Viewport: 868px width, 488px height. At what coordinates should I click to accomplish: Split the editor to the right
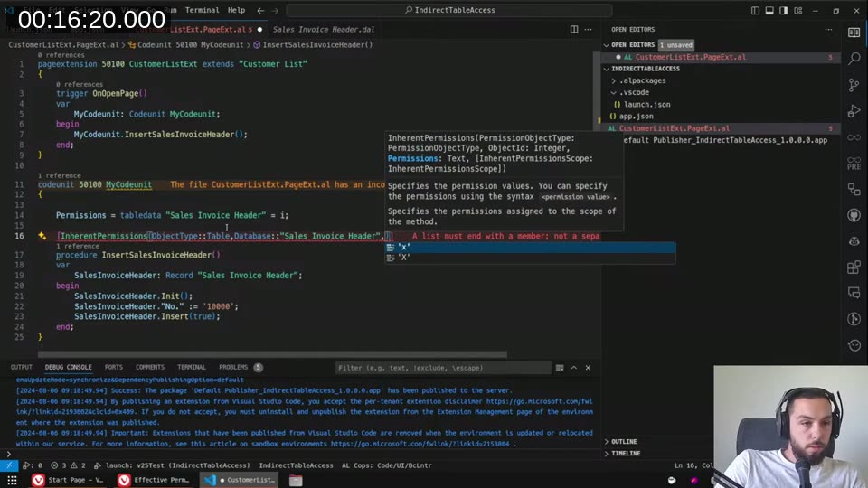(x=574, y=29)
